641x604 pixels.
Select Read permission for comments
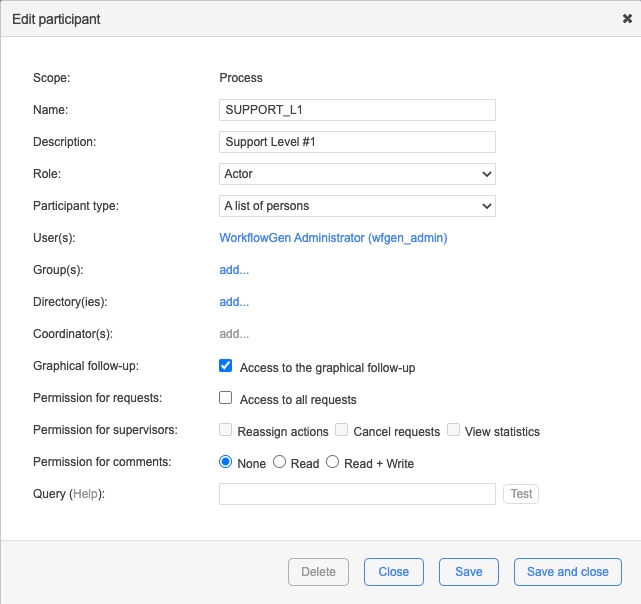point(280,463)
